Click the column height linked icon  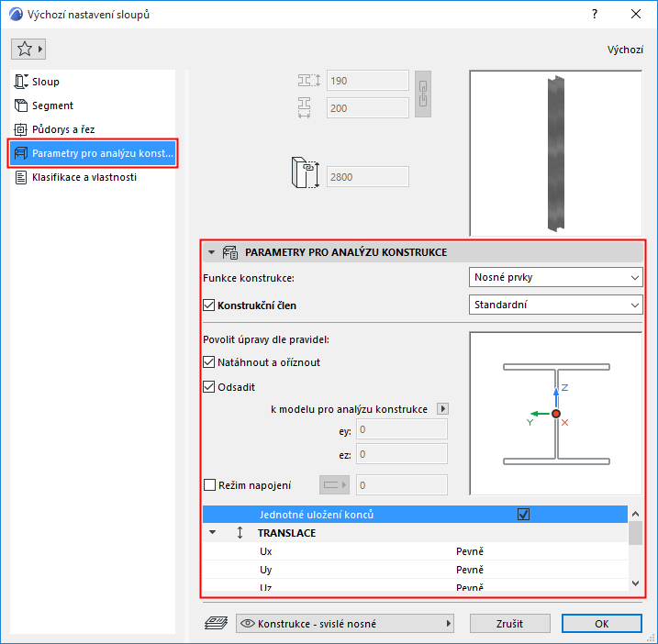[305, 172]
